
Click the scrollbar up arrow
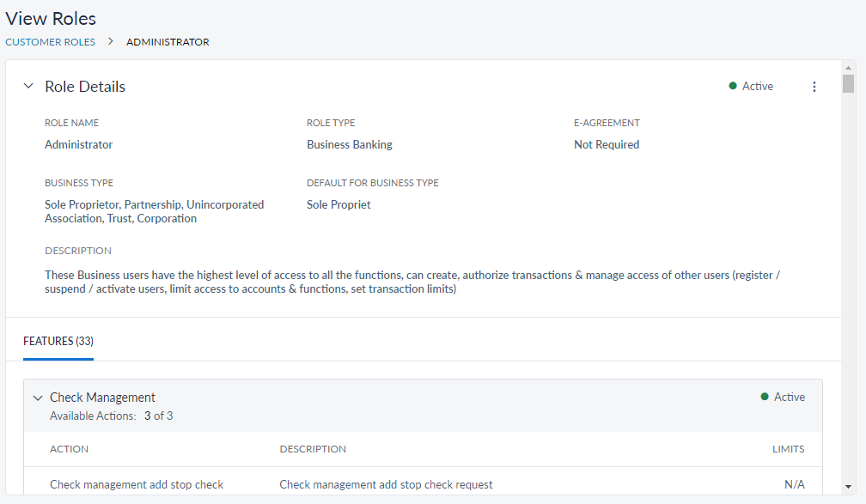pyautogui.click(x=848, y=67)
